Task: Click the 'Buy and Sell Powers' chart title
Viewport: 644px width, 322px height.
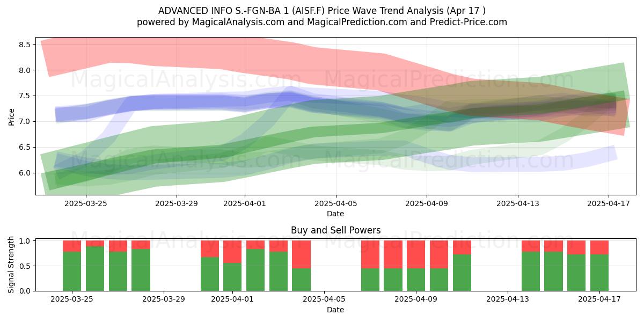Action: click(x=335, y=230)
